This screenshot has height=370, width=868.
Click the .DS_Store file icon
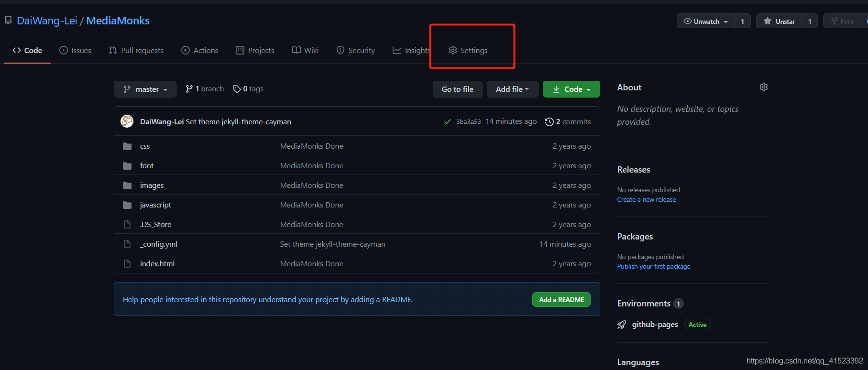pos(127,225)
